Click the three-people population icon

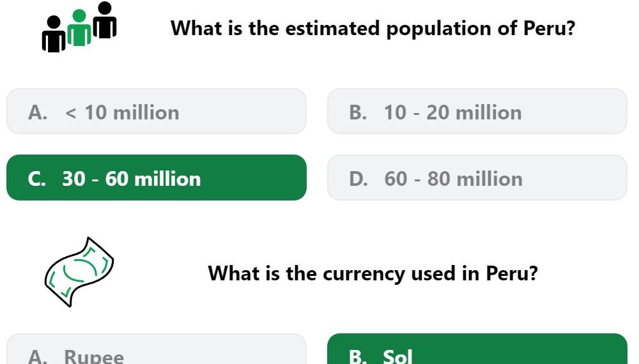point(79,27)
